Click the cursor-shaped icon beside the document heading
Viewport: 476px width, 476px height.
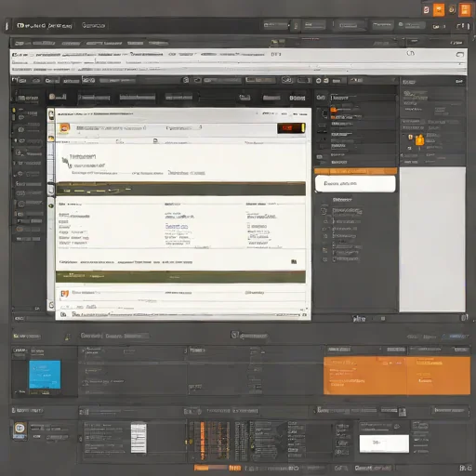click(65, 162)
